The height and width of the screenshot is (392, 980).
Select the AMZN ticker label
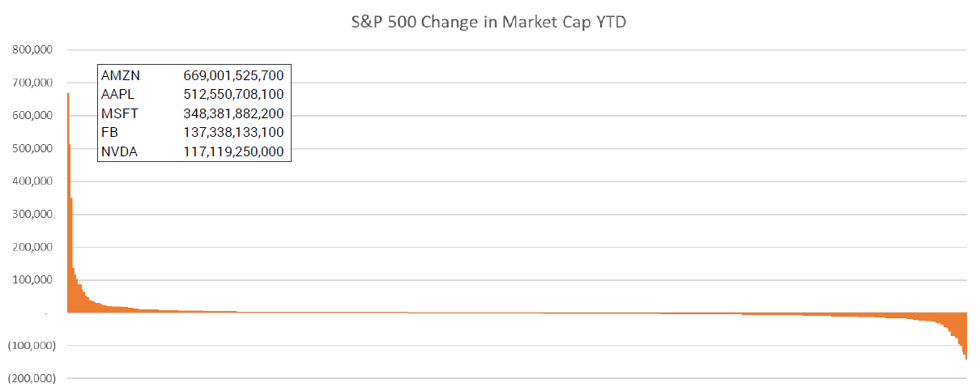click(x=121, y=75)
